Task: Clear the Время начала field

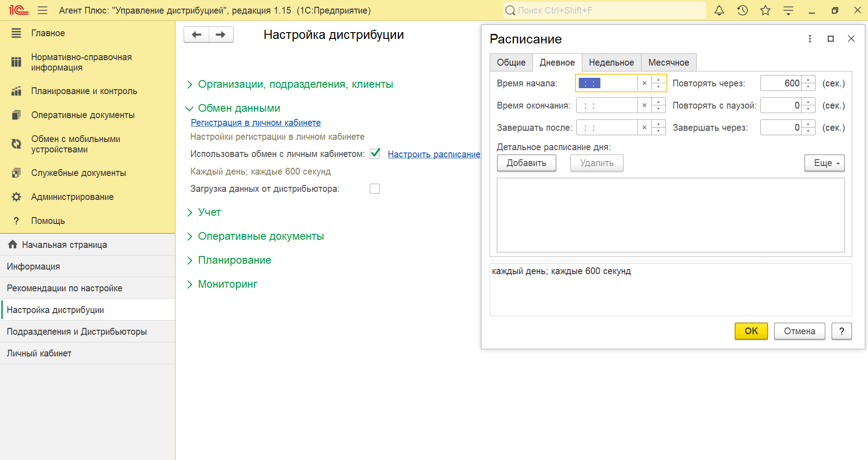Action: click(x=644, y=83)
